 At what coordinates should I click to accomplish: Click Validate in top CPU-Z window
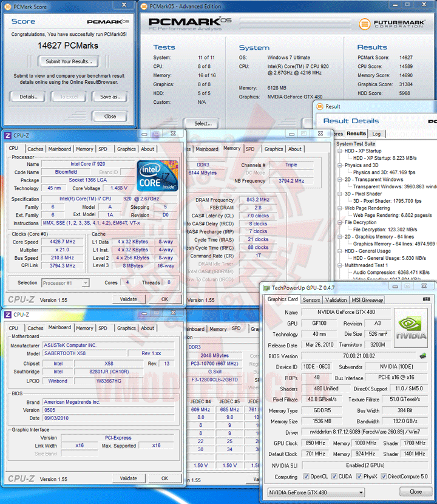click(x=129, y=299)
